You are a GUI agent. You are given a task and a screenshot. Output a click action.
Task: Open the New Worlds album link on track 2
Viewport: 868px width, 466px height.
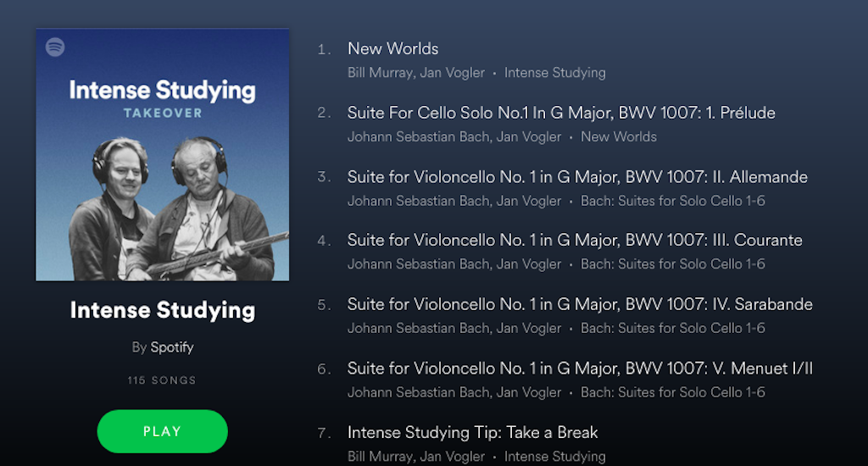click(x=618, y=137)
